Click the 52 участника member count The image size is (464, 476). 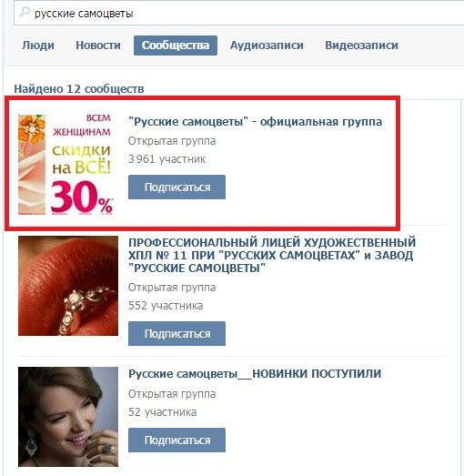(162, 412)
